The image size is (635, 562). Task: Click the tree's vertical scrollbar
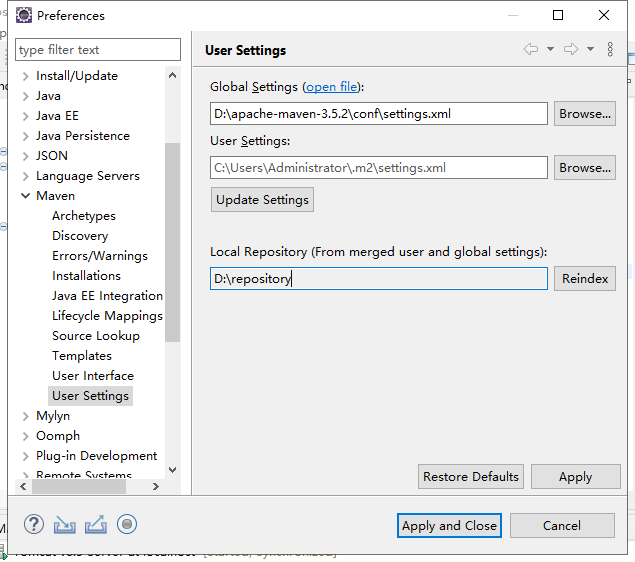click(x=172, y=240)
